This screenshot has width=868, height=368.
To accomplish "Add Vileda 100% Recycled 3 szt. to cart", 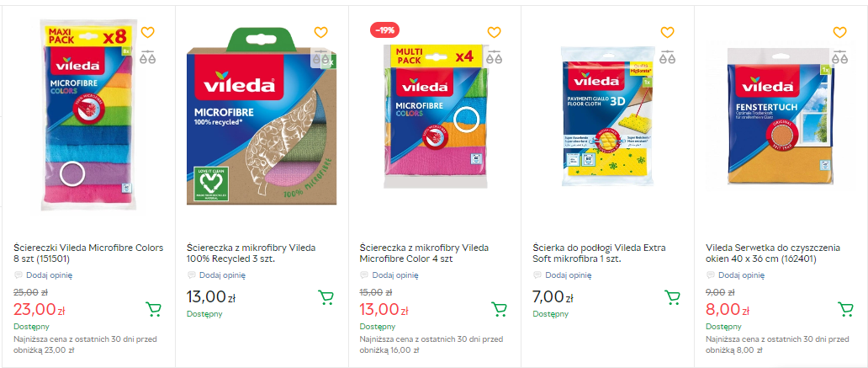I will pyautogui.click(x=326, y=297).
